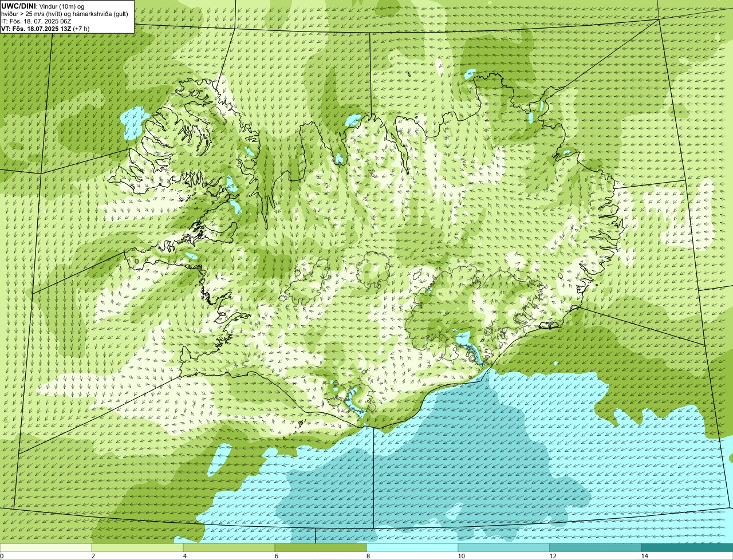Viewport: 733px width, 560px height.
Task: Click the legend scale label '2'
Action: pyautogui.click(x=93, y=556)
